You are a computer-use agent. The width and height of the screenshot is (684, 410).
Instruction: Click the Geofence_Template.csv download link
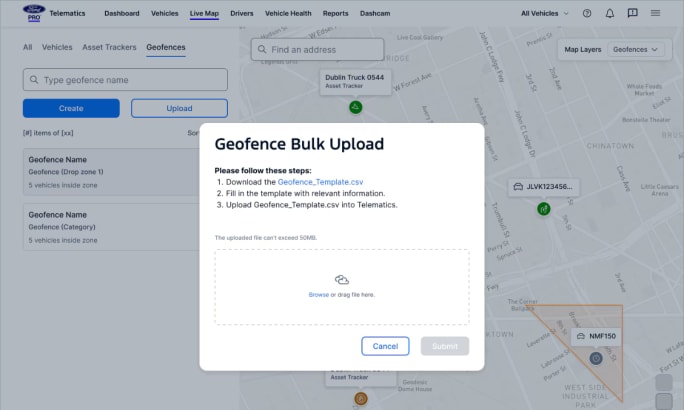pos(319,182)
